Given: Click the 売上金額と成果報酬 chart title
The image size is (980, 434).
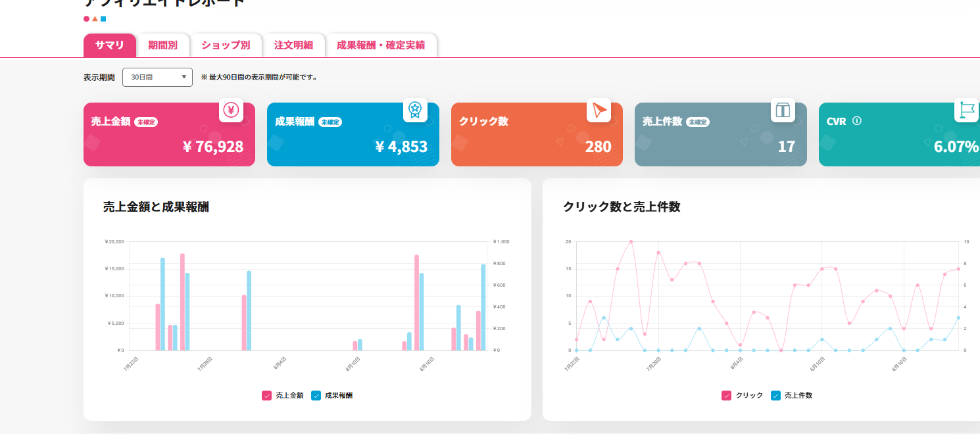Looking at the screenshot, I should (x=156, y=206).
